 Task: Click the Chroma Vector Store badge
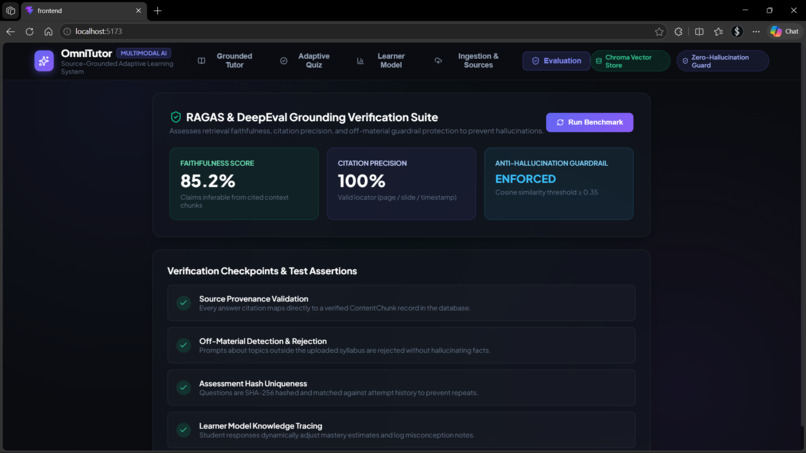[630, 61]
